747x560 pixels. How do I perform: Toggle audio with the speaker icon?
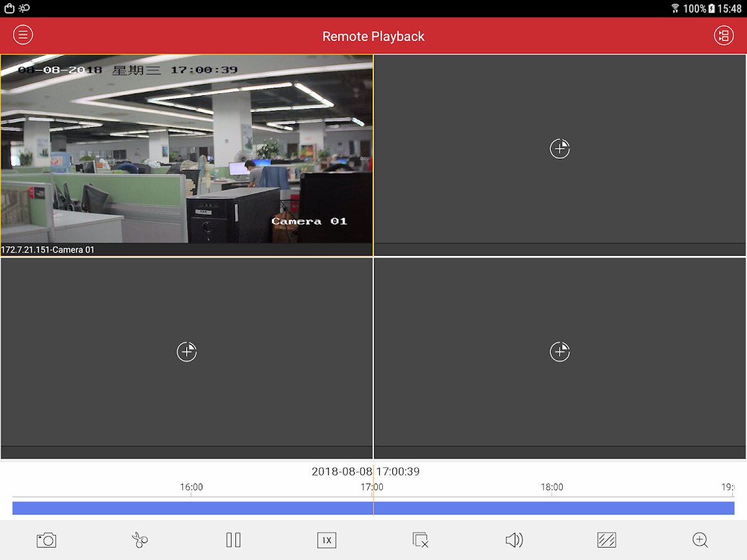click(x=514, y=540)
